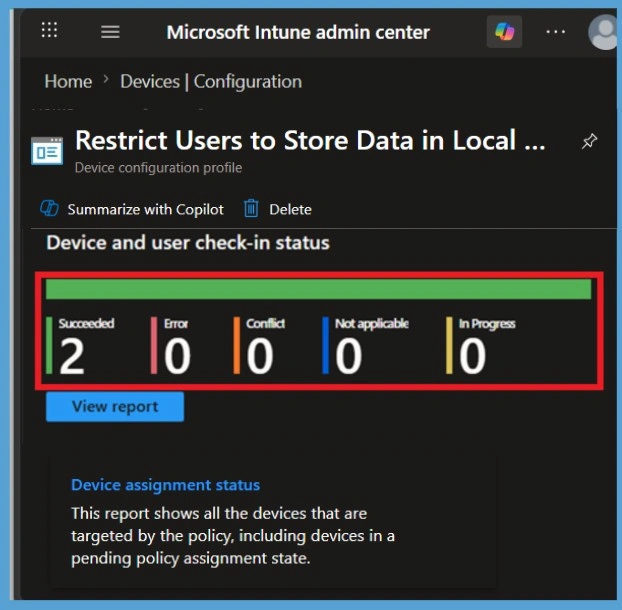This screenshot has width=622, height=610.
Task: Click the Succeeded label
Action: click(86, 324)
